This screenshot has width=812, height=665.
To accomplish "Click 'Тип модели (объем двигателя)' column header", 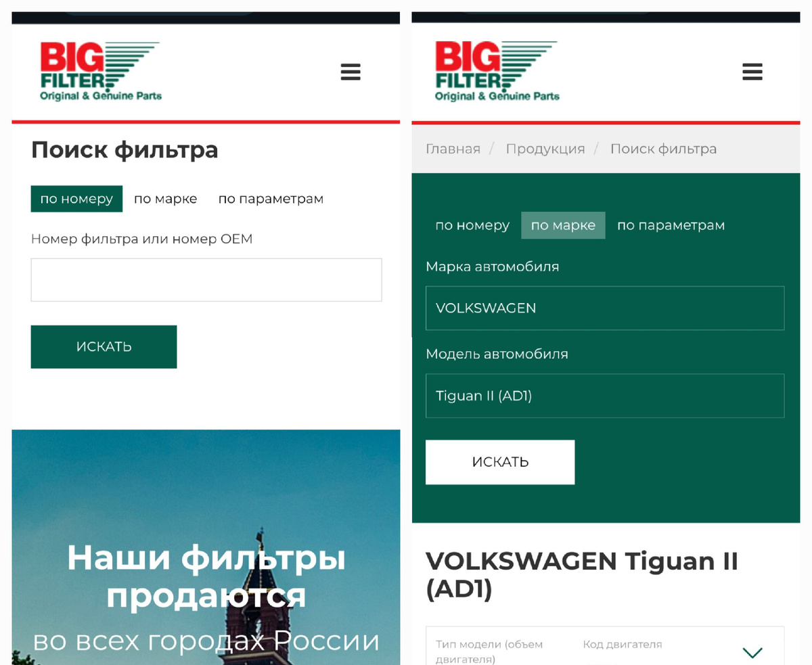I will pyautogui.click(x=489, y=651).
